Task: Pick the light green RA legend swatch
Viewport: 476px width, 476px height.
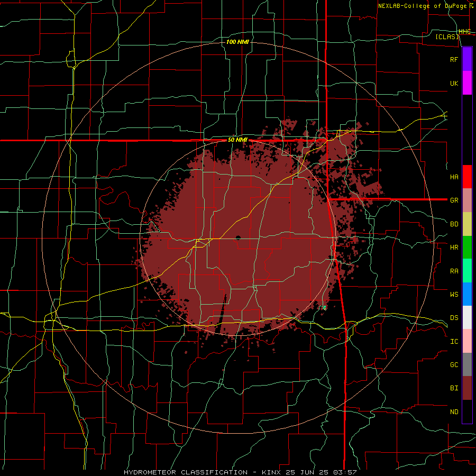Action: coord(467,271)
